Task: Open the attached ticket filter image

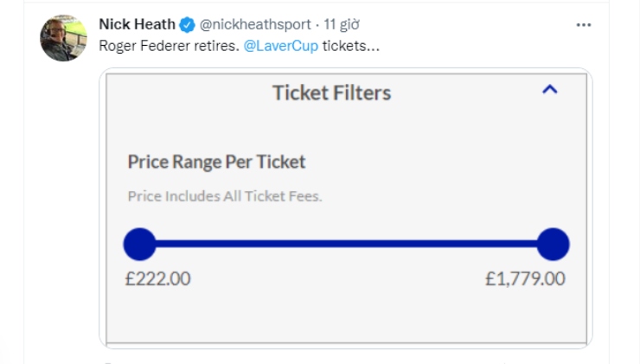Action: [346, 208]
